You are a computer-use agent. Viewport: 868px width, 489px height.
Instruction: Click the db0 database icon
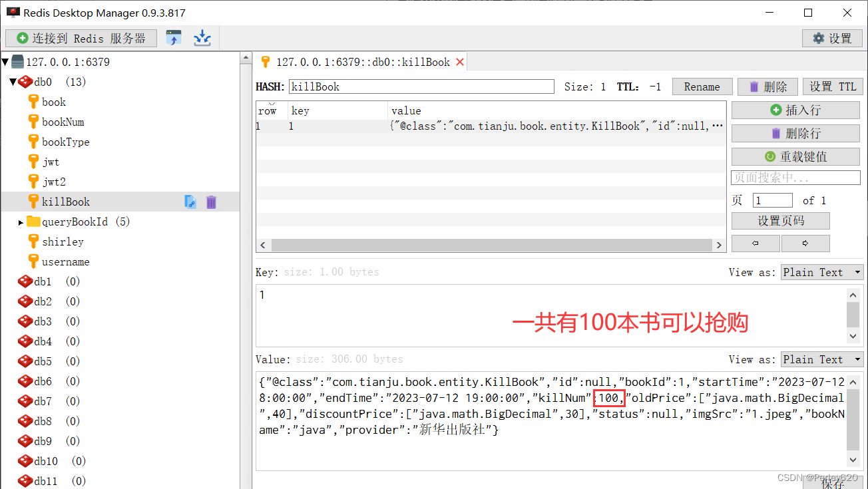[25, 82]
